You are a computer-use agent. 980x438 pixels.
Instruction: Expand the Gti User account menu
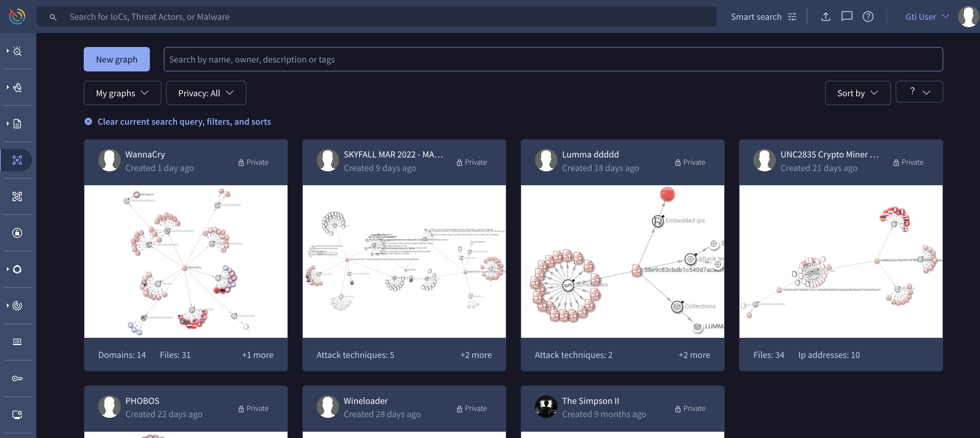point(927,17)
